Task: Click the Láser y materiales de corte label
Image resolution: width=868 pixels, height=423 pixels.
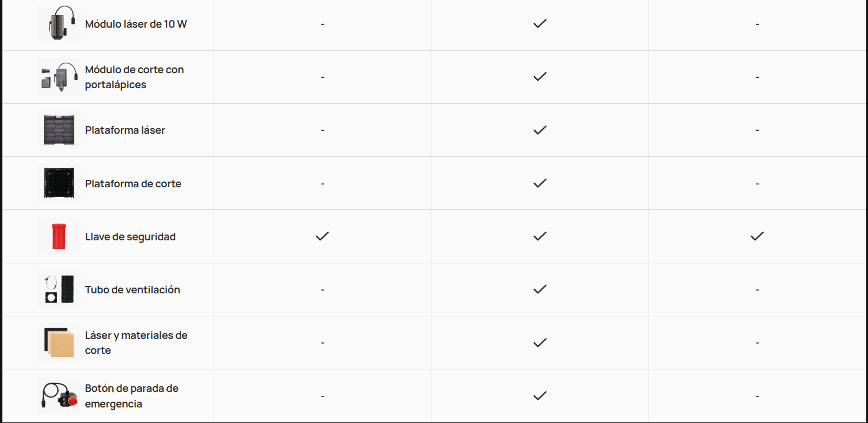Action: pyautogui.click(x=137, y=343)
